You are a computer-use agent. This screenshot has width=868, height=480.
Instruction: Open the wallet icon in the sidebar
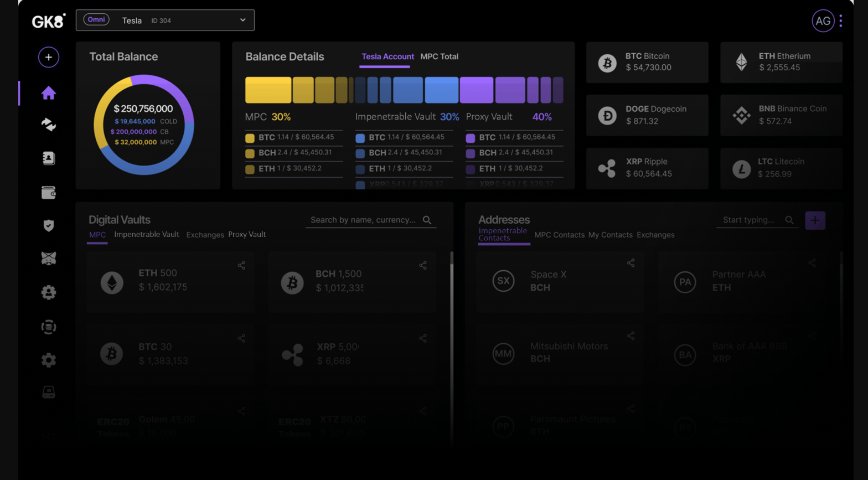(49, 192)
